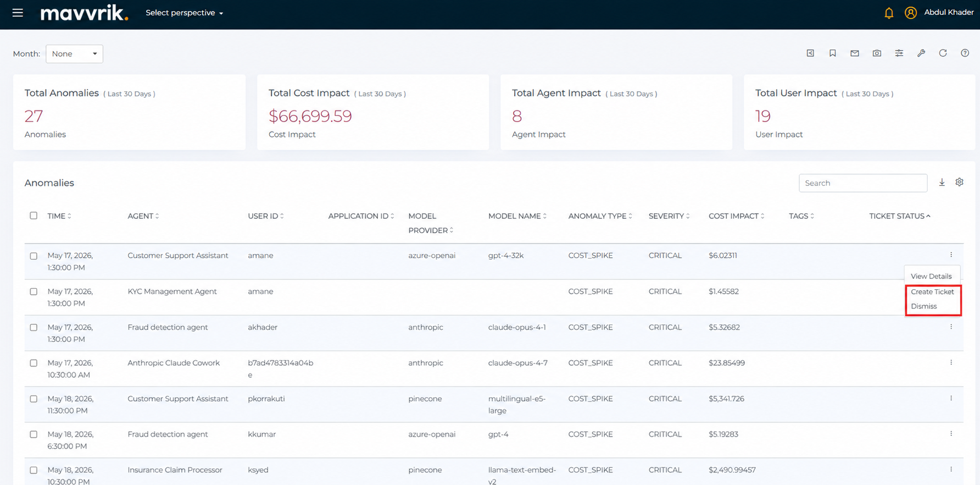This screenshot has width=980, height=485.
Task: Sort by TICKET STATUS column
Action: [900, 216]
